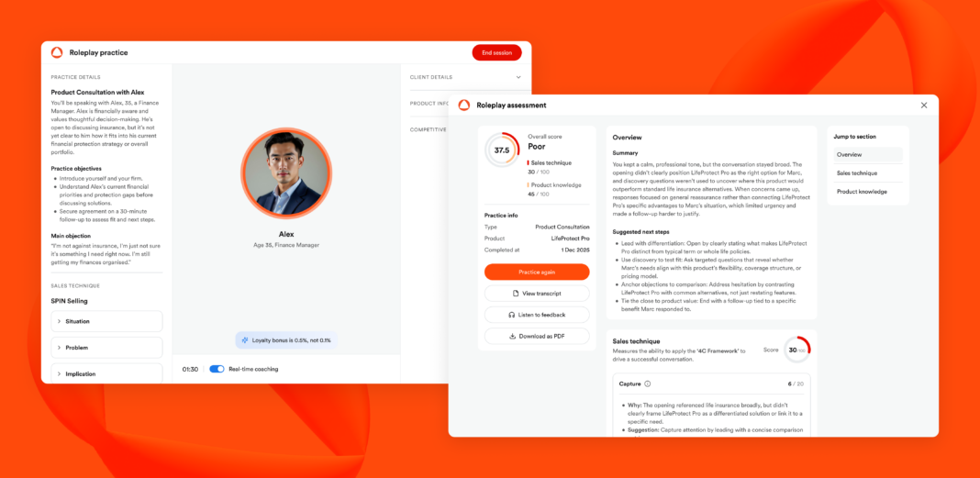Screen dimensions: 980x478
Task: Click 'Age 35, Finance Manager' caption
Action: point(286,245)
